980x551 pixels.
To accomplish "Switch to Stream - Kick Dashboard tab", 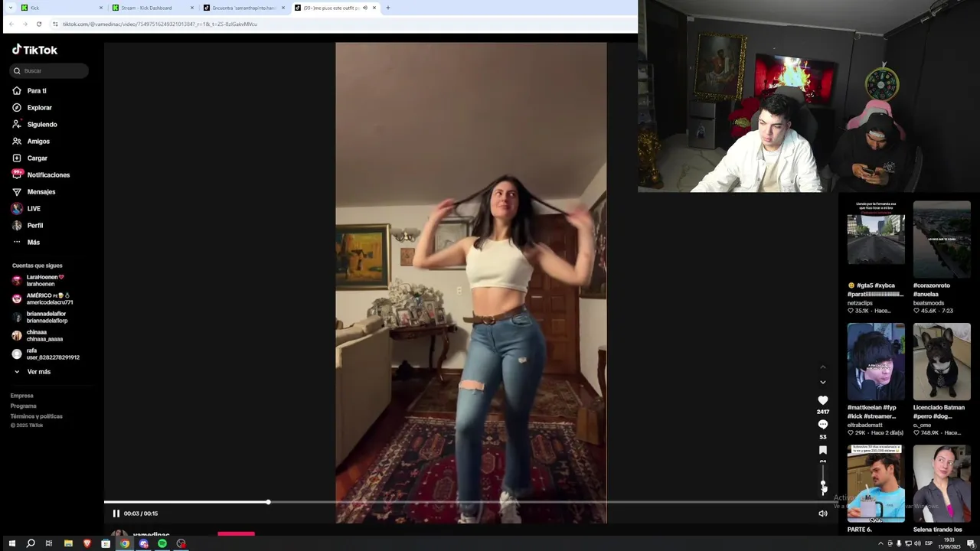I will [152, 8].
